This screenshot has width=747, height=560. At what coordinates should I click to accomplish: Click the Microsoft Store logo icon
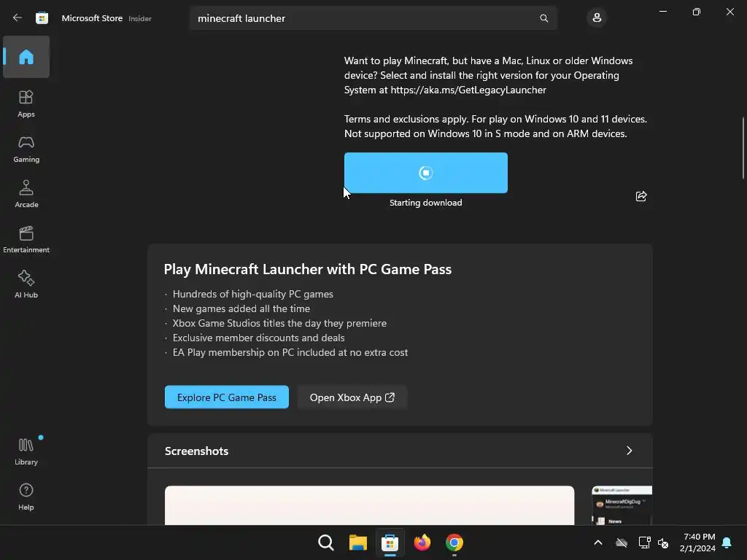click(x=42, y=18)
